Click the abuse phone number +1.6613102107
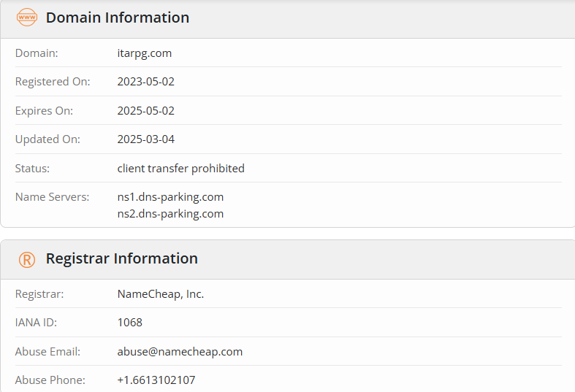This screenshot has height=392, width=575. tap(156, 380)
